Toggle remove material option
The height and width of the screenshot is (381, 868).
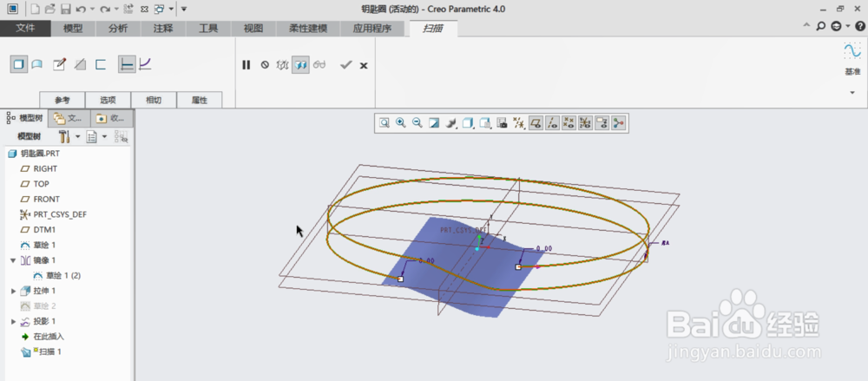tap(80, 65)
